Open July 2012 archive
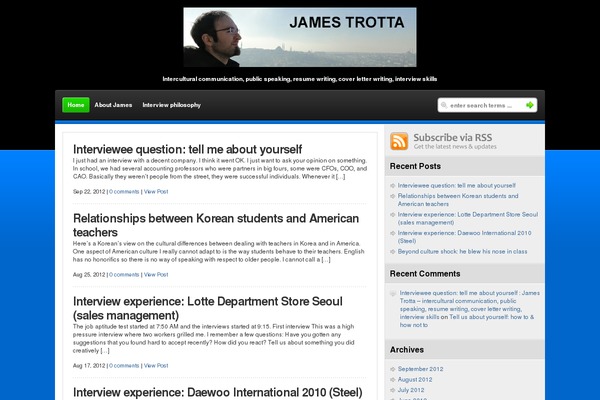The height and width of the screenshot is (400, 600). tap(411, 390)
